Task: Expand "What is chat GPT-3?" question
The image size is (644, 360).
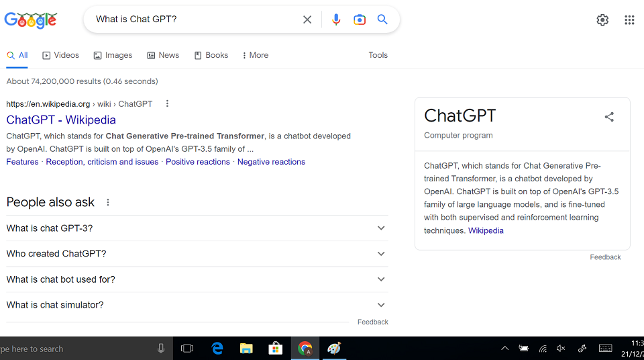Action: [x=381, y=228]
